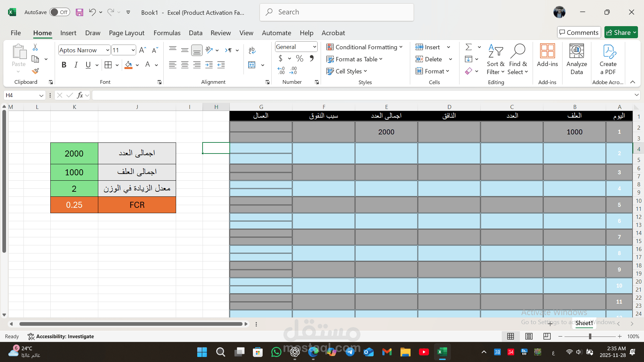Click Insert Function fx icon
This screenshot has width=644, height=362.
pyautogui.click(x=80, y=95)
